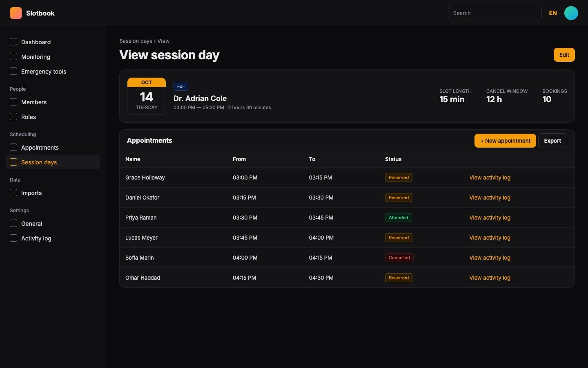
Task: Click the 12 h cancel window value
Action: [494, 99]
